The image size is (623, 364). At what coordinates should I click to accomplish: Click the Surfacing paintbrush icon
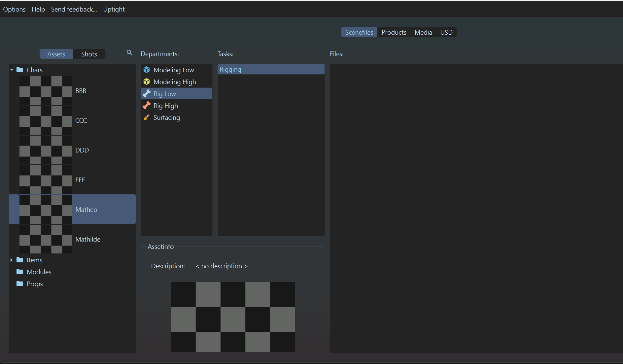click(147, 117)
